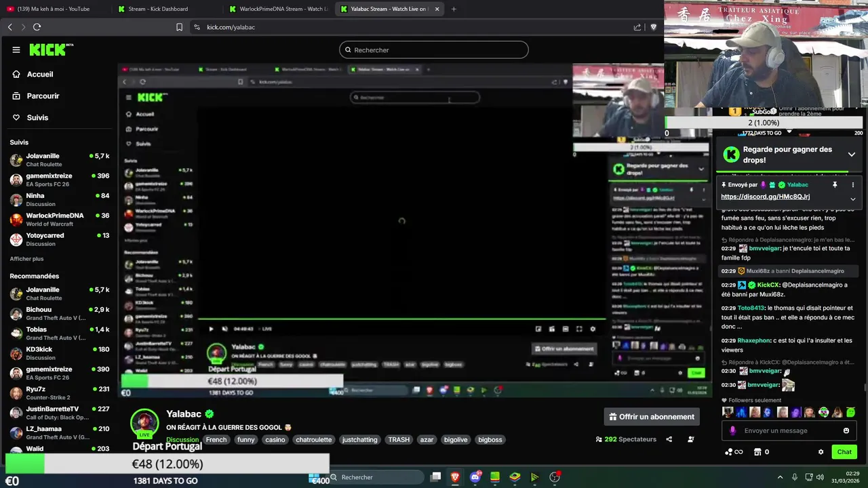
Task: Close the Yalabac Stream tab
Action: click(x=437, y=9)
